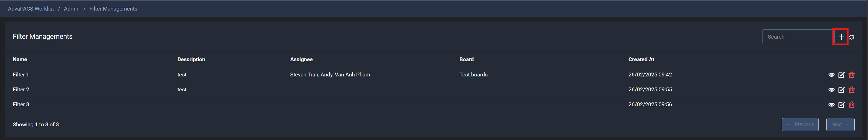Viewport: 868px width, 140px height.
Task: Delete Filter 1 using trash icon
Action: click(x=852, y=75)
